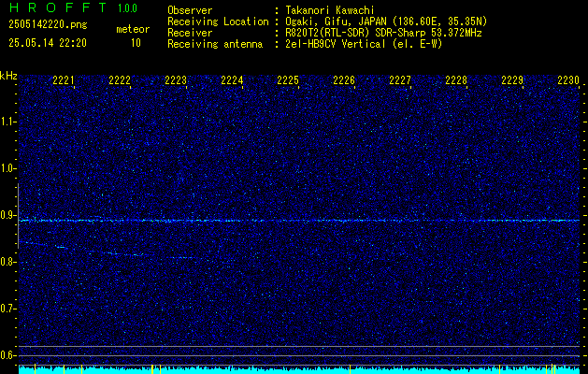Click the date stamp 25.05.14 22:20
Viewport: 588px width, 374px height.
click(x=48, y=43)
